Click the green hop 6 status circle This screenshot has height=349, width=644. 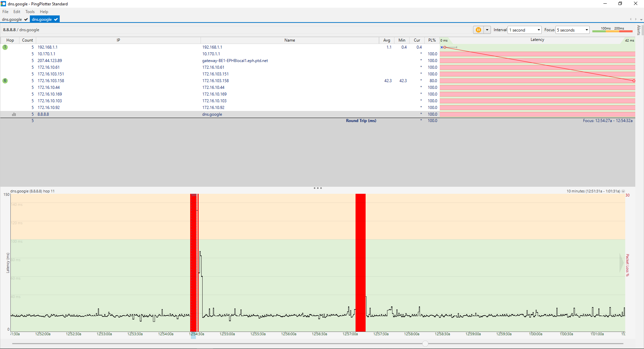(5, 81)
